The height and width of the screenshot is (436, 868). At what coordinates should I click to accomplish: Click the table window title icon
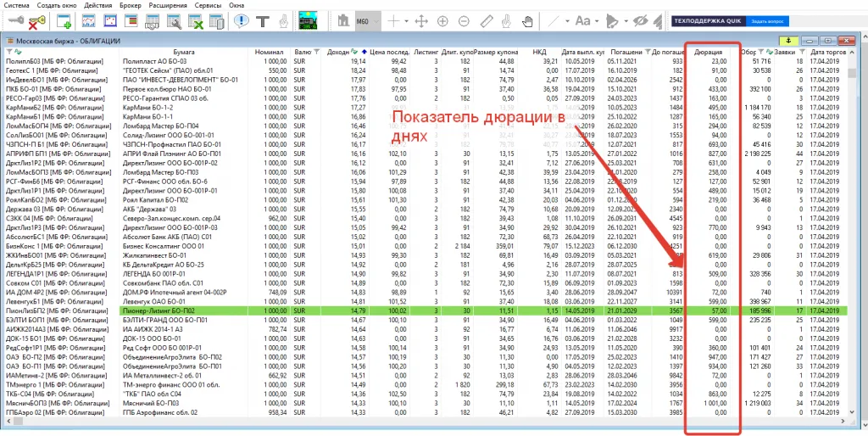coord(9,41)
